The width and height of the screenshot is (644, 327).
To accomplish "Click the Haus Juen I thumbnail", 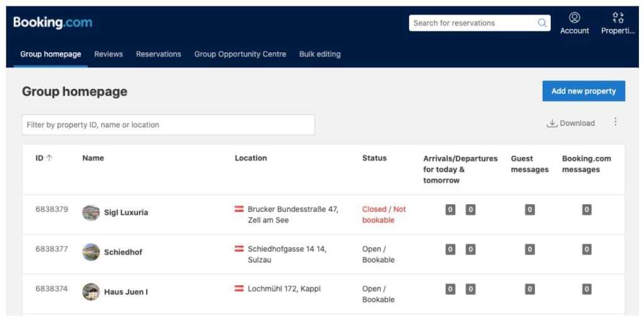I will click(x=91, y=292).
